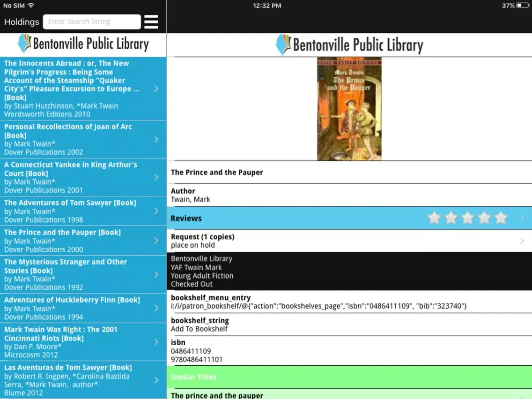
Task: Click Dover Publications 2002 publisher text
Action: 44,152
